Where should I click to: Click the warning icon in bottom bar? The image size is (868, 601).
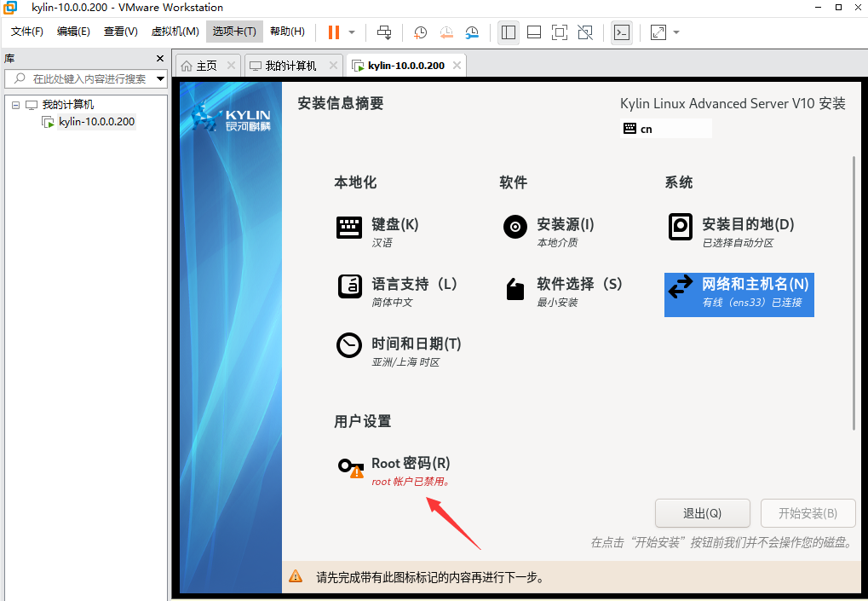(296, 576)
